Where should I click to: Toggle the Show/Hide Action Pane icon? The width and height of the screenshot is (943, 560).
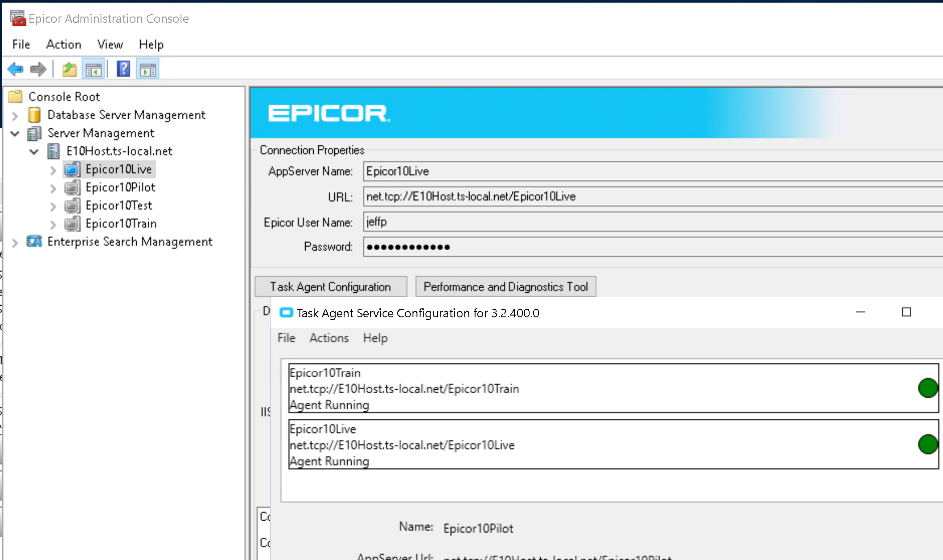point(147,68)
